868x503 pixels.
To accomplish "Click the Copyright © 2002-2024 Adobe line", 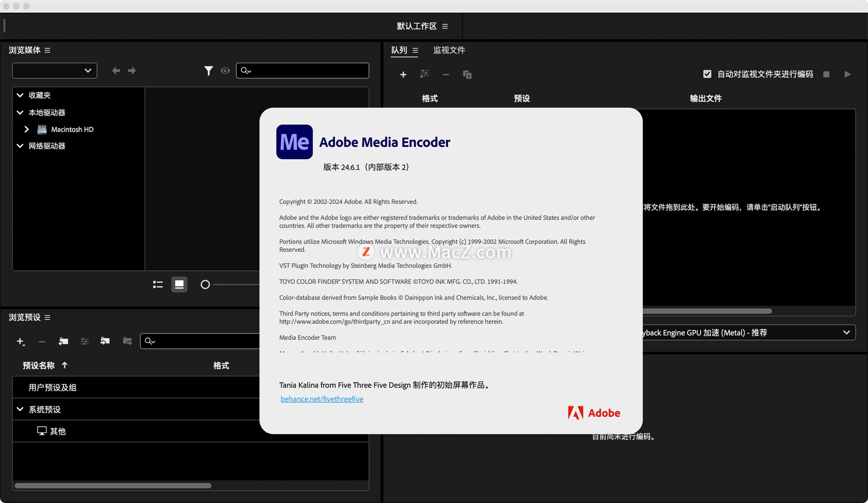I will coord(348,202).
